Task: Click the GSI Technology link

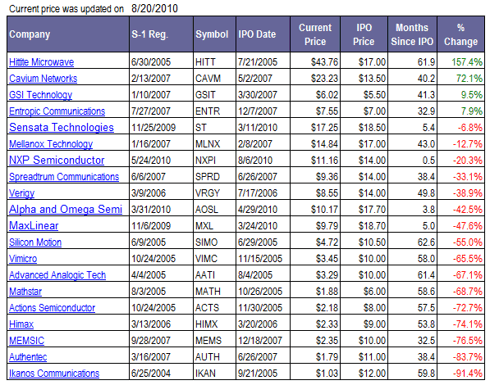Action: (41, 95)
